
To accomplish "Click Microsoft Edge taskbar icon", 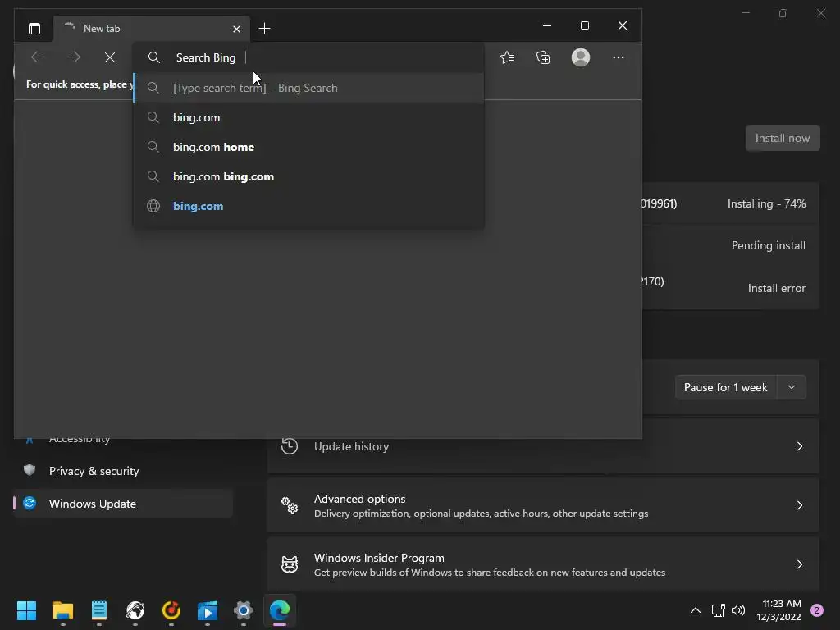I will [x=280, y=610].
